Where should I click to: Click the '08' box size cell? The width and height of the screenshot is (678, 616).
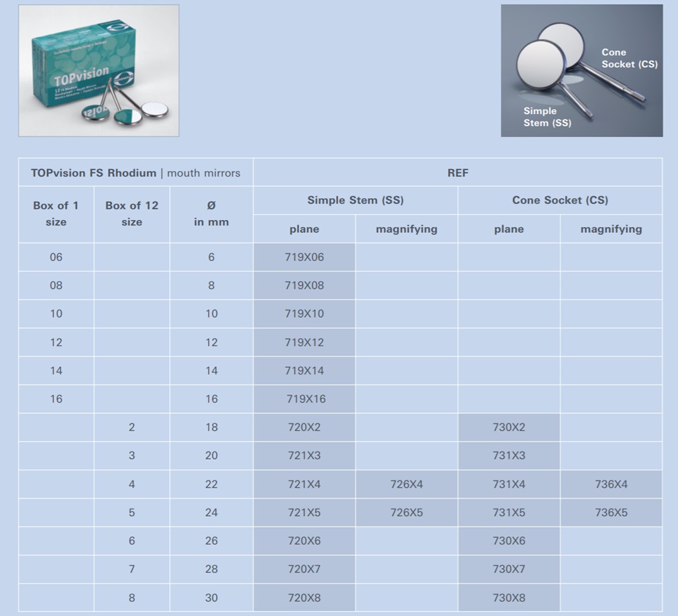[x=56, y=285]
